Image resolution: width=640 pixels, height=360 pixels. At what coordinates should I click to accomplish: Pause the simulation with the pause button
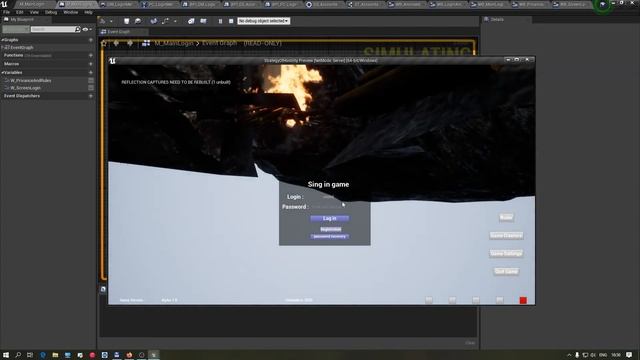pyautogui.click(x=220, y=21)
